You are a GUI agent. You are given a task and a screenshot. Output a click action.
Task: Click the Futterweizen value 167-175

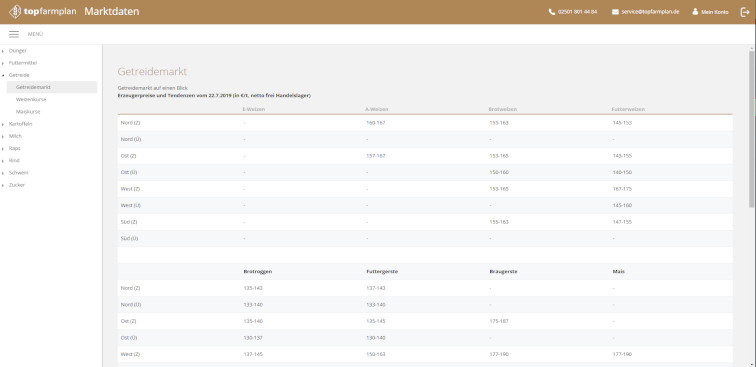[622, 189]
